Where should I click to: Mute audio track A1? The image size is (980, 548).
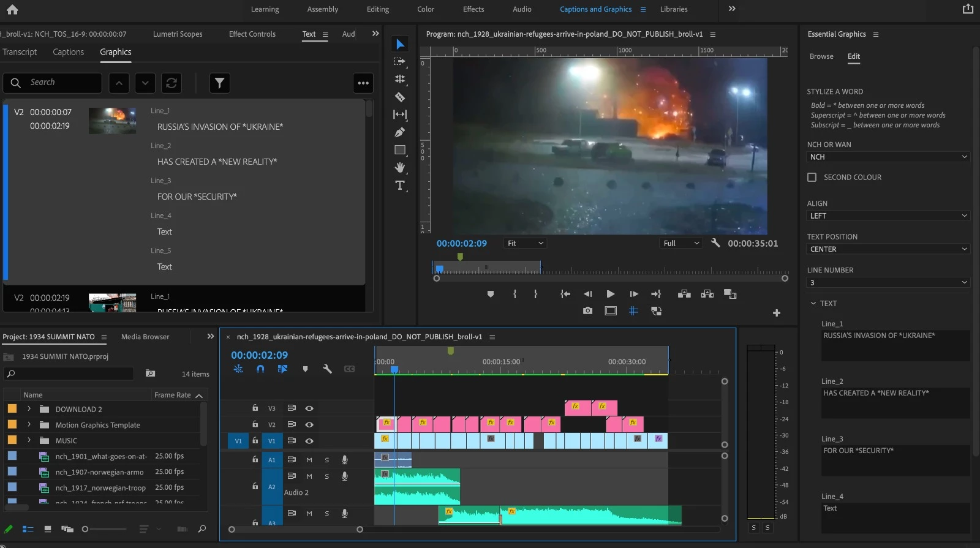point(309,460)
